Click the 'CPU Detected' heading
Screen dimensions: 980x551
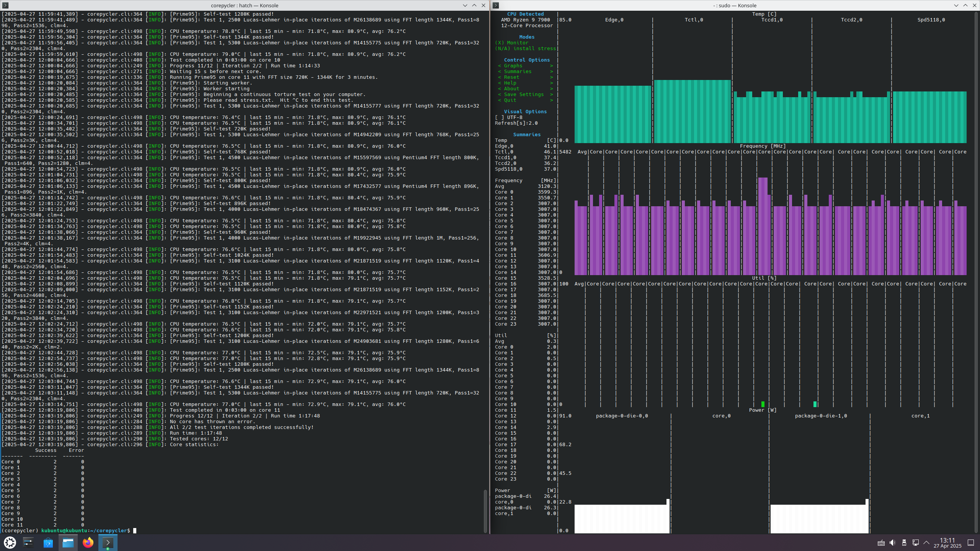[525, 14]
